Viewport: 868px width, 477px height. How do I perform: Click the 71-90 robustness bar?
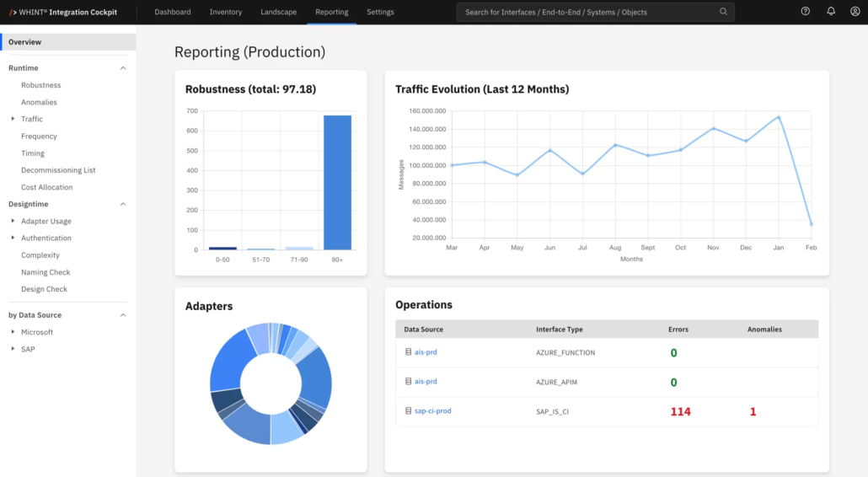[299, 248]
